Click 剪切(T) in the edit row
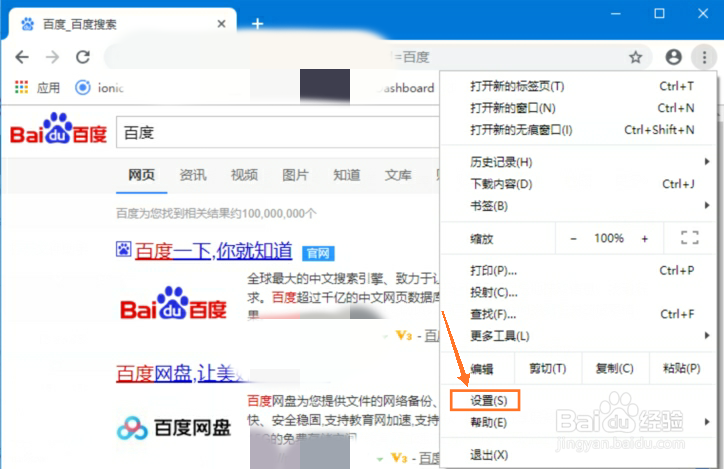724x469 pixels. point(548,368)
